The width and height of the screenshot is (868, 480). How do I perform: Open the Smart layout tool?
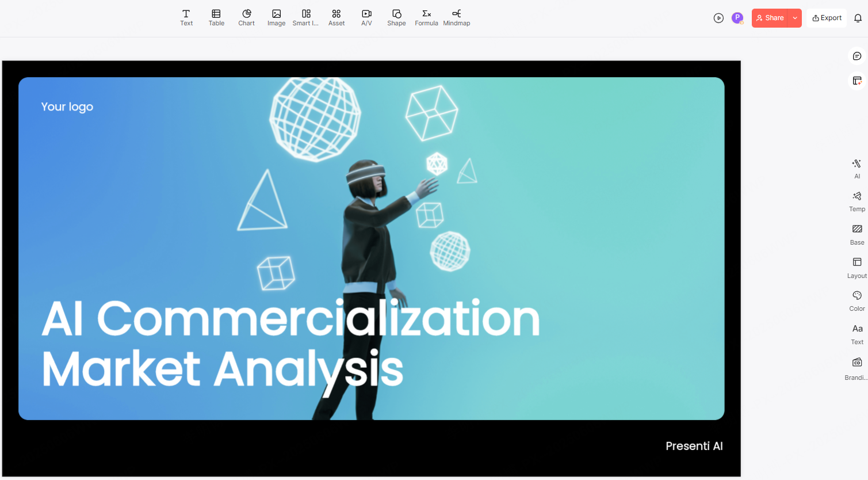[305, 17]
